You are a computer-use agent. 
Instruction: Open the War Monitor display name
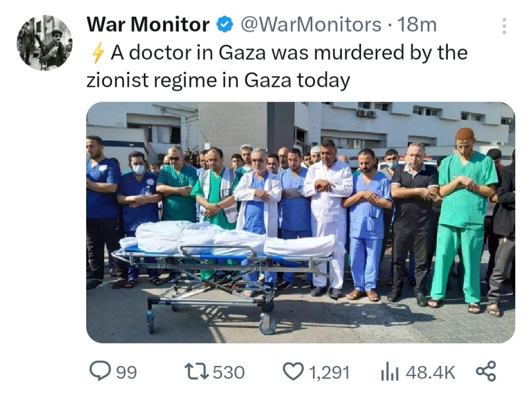pyautogui.click(x=148, y=25)
